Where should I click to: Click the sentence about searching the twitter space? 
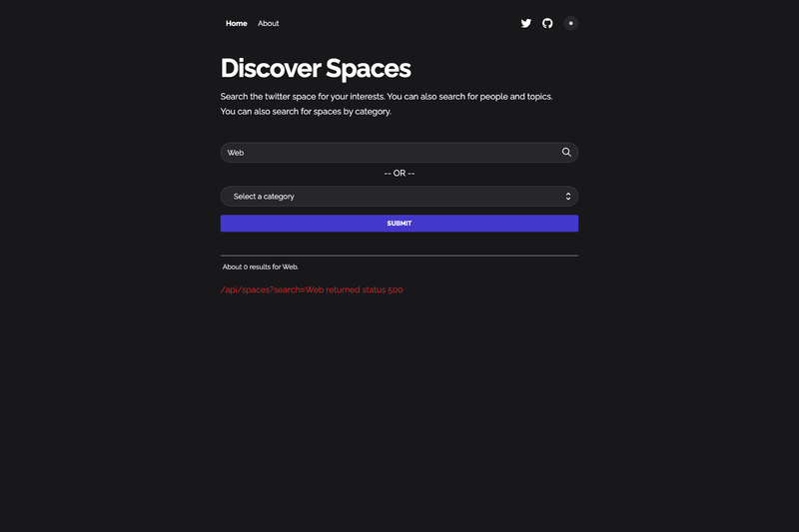(387, 97)
